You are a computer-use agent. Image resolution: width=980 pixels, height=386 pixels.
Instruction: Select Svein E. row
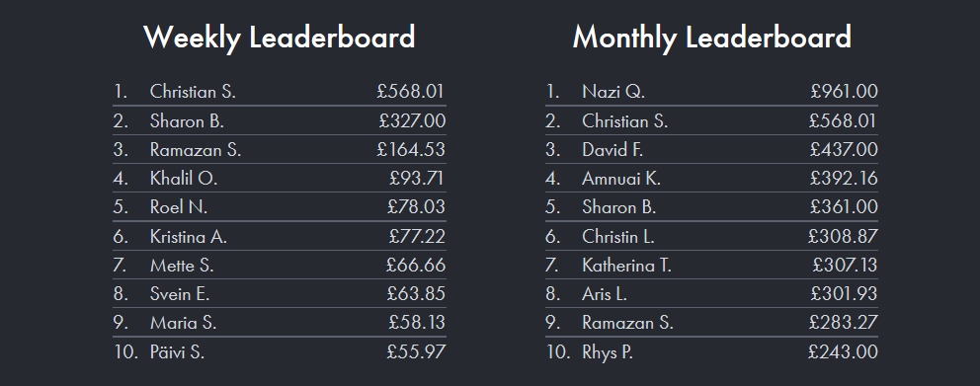pos(280,293)
